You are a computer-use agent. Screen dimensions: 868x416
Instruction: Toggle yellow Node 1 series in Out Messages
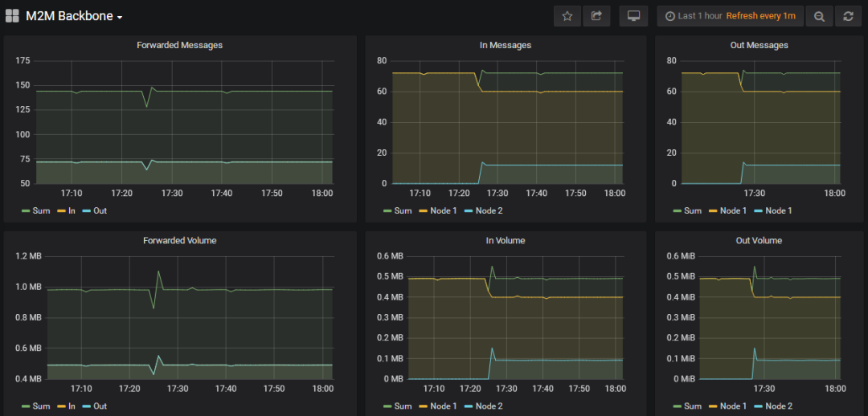click(x=728, y=210)
